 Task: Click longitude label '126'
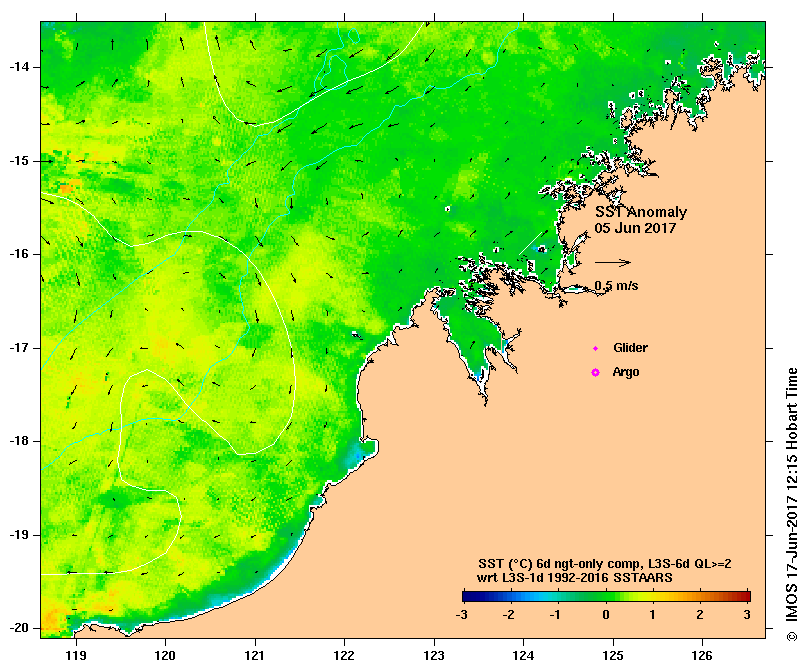(702, 655)
